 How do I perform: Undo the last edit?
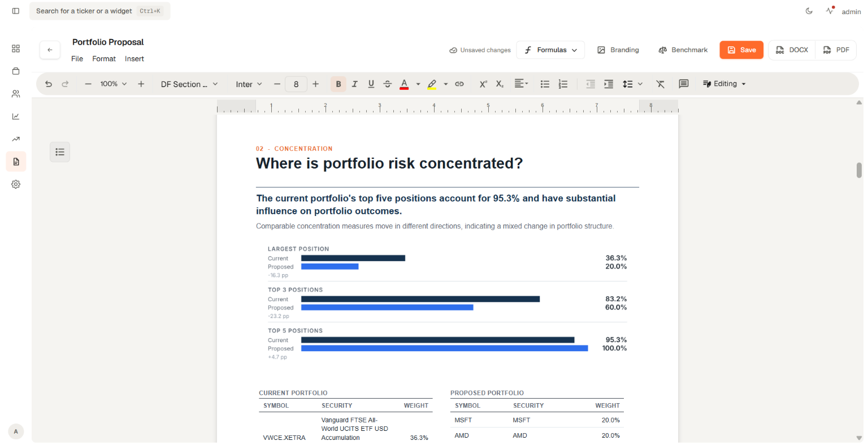tap(49, 84)
